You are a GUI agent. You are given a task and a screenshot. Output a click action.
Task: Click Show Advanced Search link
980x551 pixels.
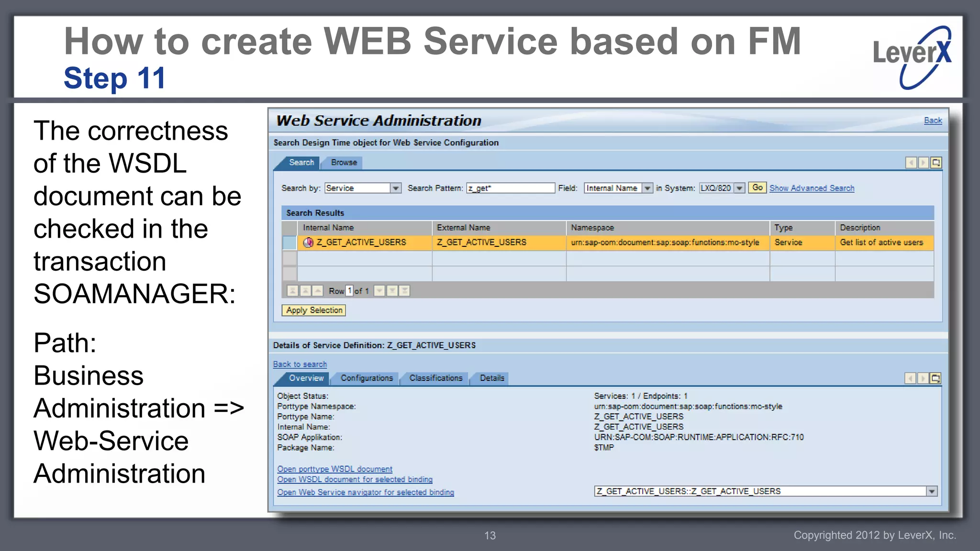click(812, 188)
